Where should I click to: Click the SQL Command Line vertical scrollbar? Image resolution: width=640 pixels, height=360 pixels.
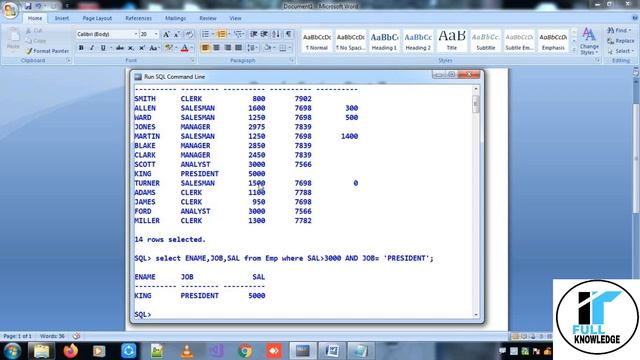(x=476, y=202)
